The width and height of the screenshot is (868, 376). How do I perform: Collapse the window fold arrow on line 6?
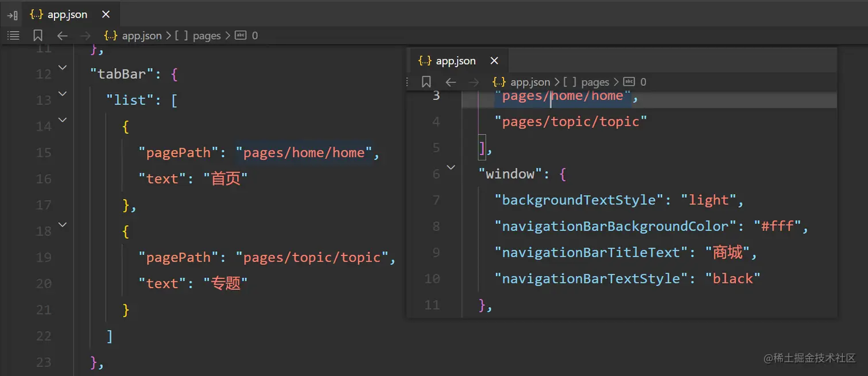[451, 168]
